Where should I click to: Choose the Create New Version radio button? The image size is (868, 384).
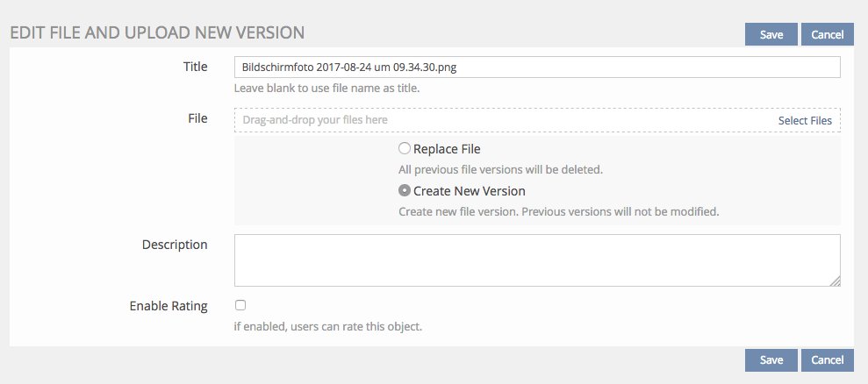point(405,191)
